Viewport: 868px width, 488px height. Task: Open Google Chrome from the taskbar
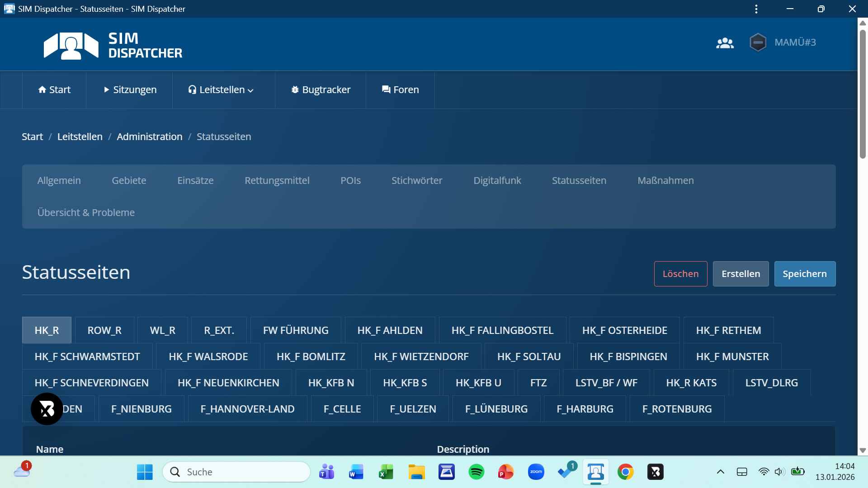click(x=625, y=472)
